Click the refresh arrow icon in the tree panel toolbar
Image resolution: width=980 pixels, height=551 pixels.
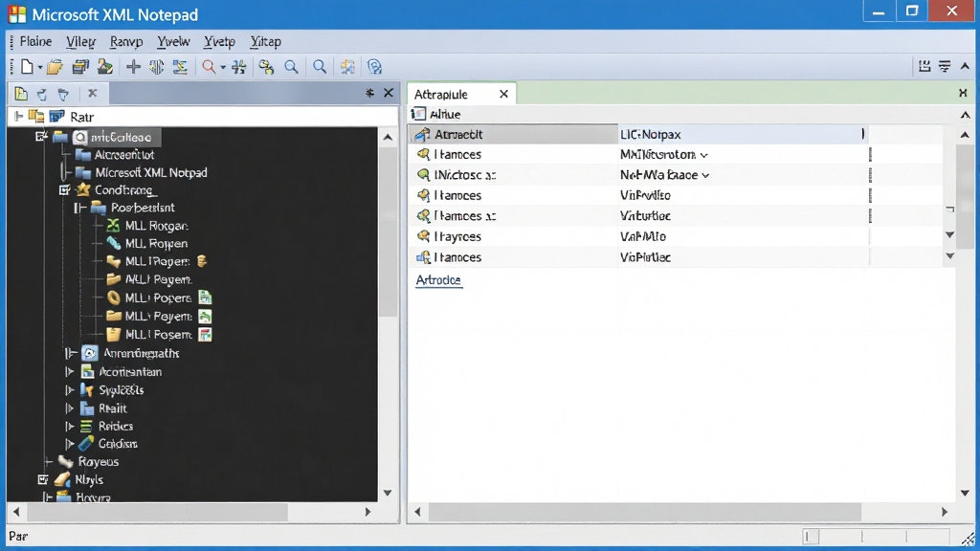click(42, 95)
